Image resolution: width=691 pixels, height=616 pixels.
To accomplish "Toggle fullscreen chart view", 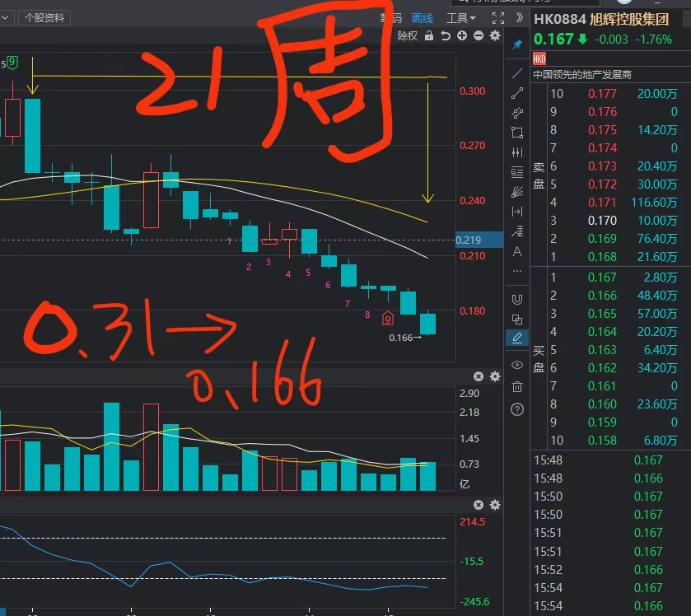I will (498, 18).
